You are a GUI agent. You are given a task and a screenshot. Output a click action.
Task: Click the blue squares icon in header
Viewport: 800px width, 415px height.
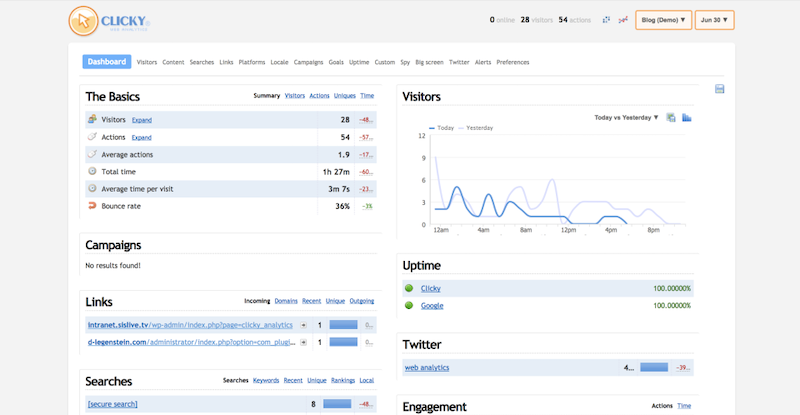(x=606, y=20)
